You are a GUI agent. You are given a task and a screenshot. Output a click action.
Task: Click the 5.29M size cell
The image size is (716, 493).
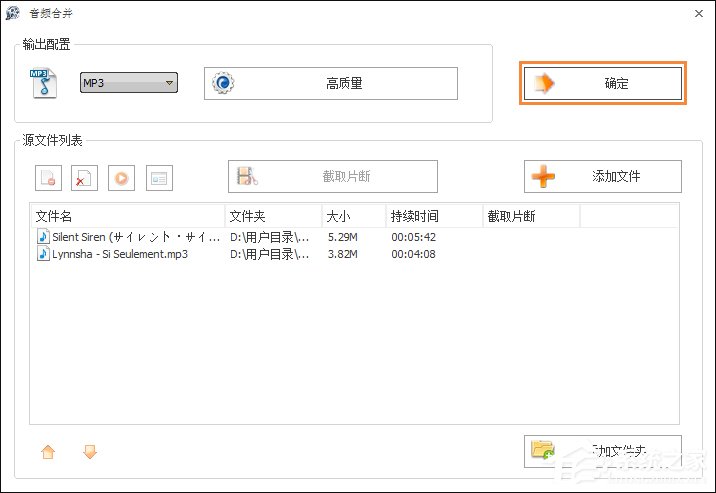[342, 237]
